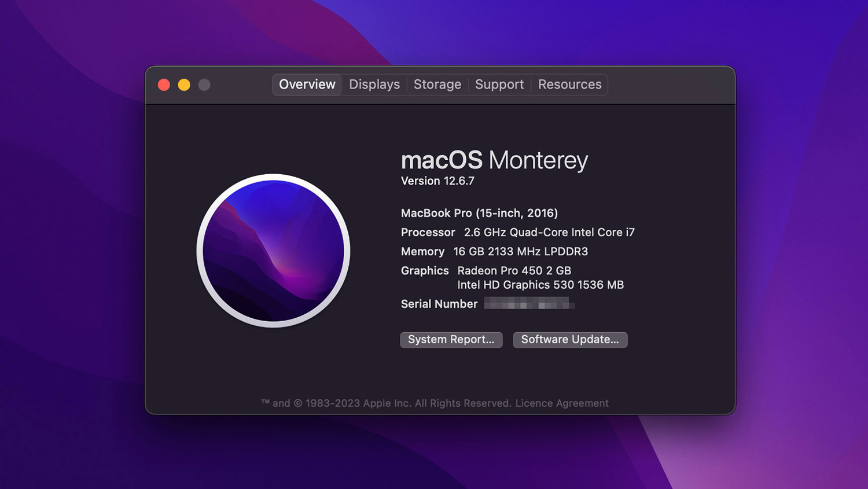The height and width of the screenshot is (489, 868).
Task: Click the greyed-out zoom window button
Action: pyautogui.click(x=204, y=85)
